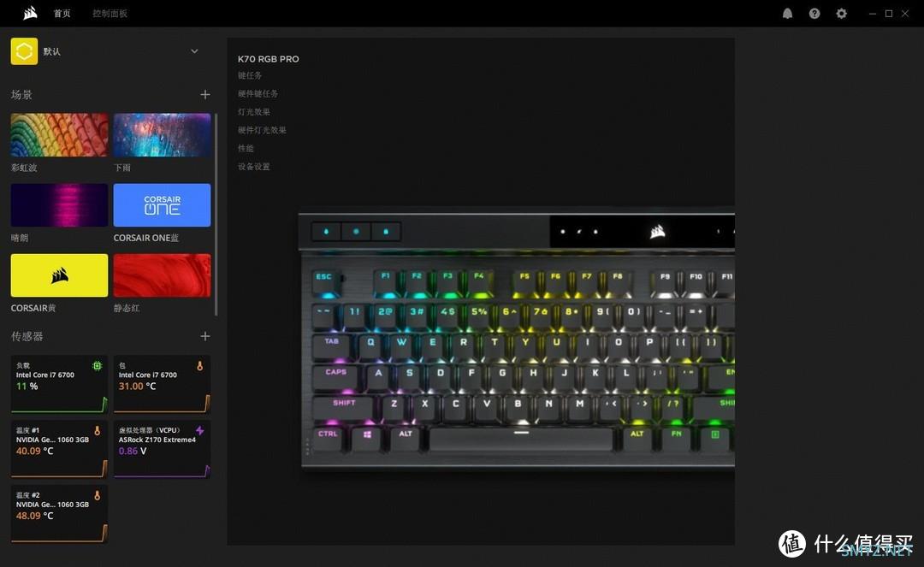The height and width of the screenshot is (567, 924).
Task: Minimize the iCUE window
Action: point(872,14)
